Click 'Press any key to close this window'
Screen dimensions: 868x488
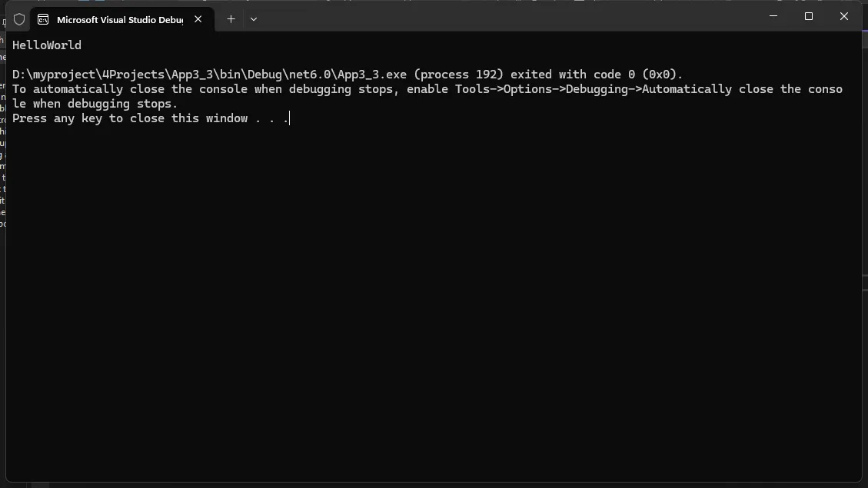130,118
